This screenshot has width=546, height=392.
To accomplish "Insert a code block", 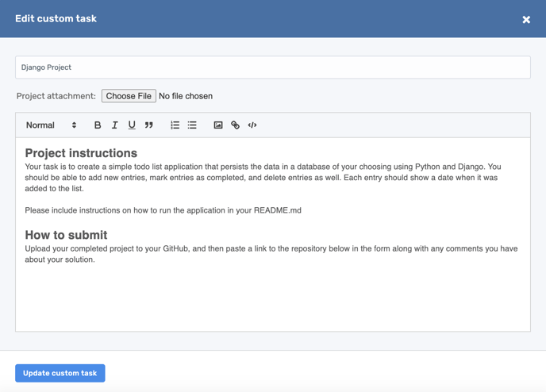I will (252, 125).
